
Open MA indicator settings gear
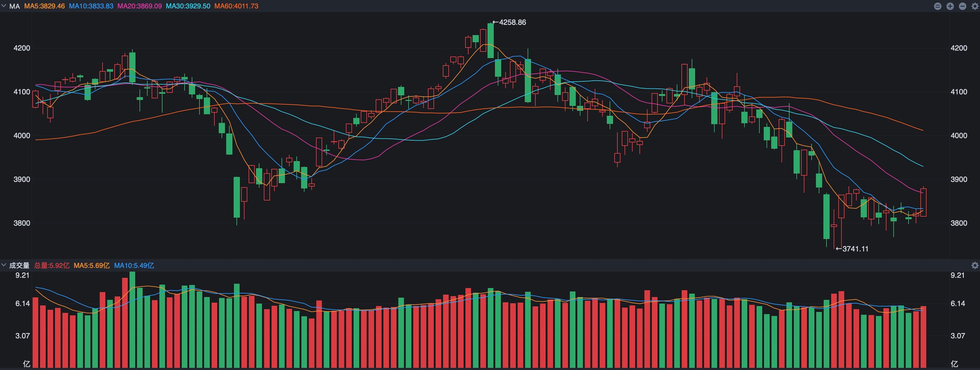coord(975,6)
